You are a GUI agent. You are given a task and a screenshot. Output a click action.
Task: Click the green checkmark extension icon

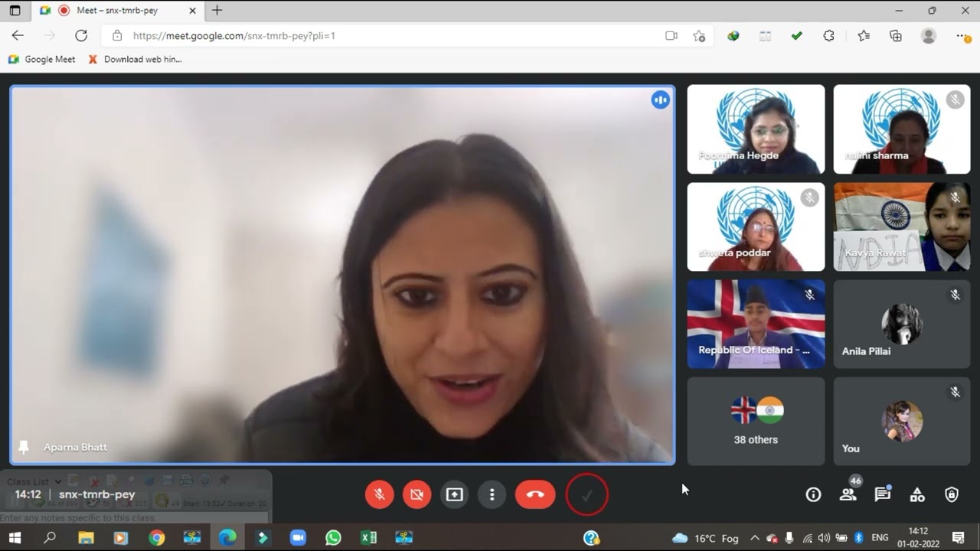pyautogui.click(x=797, y=35)
